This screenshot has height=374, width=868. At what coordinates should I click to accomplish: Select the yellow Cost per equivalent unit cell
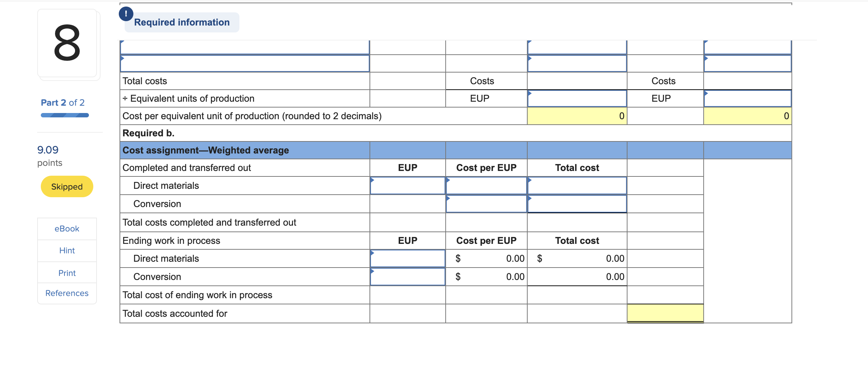pos(577,116)
